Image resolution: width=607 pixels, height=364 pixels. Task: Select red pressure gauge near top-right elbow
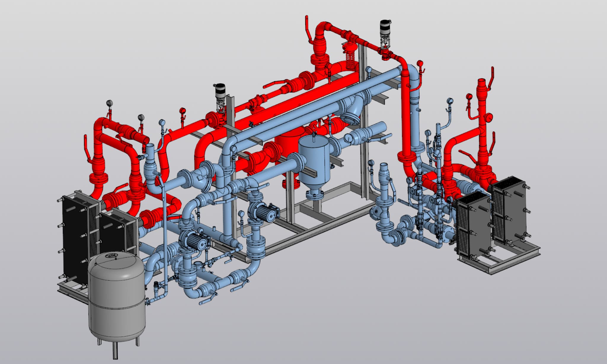pos(420,63)
